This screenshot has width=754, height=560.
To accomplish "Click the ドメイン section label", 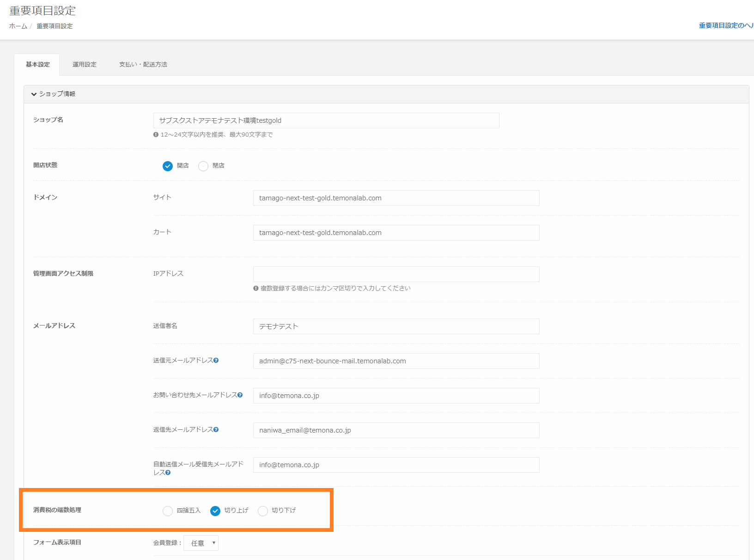I will pos(45,198).
